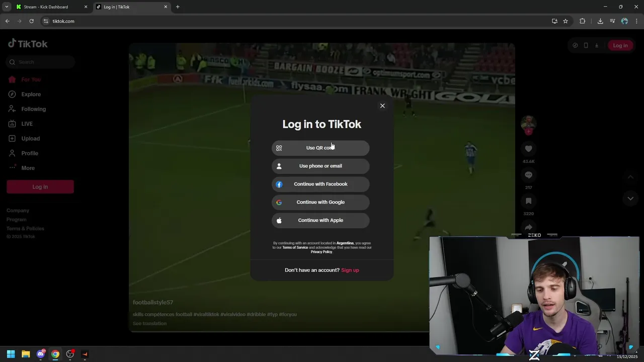Open comments with the speech bubble icon
The height and width of the screenshot is (362, 644).
pyautogui.click(x=528, y=175)
